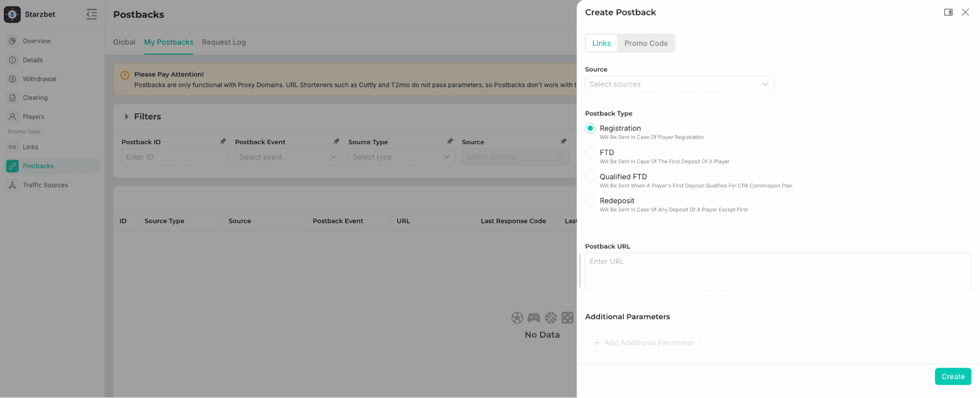Toggle the panel expand icon in Create Postback

948,12
